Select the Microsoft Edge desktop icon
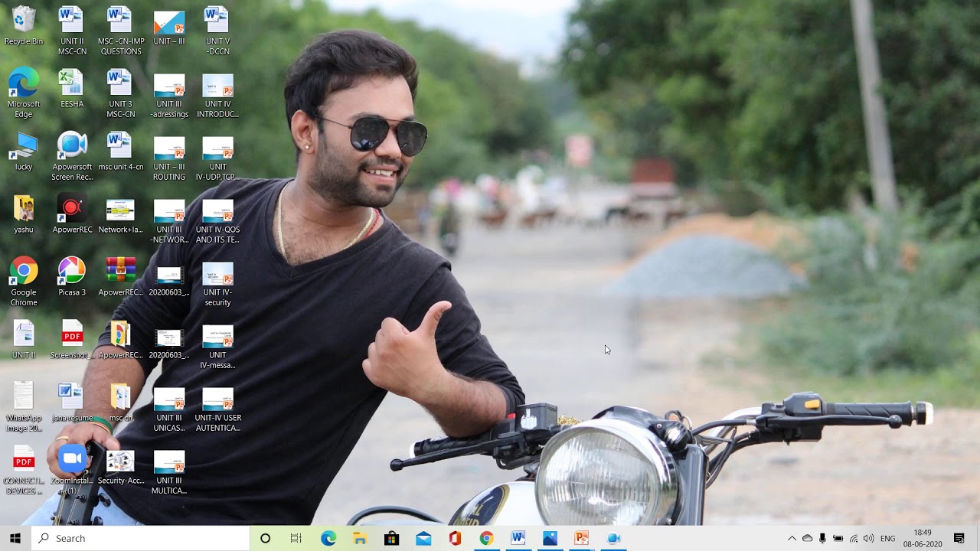The image size is (980, 551). [x=24, y=86]
